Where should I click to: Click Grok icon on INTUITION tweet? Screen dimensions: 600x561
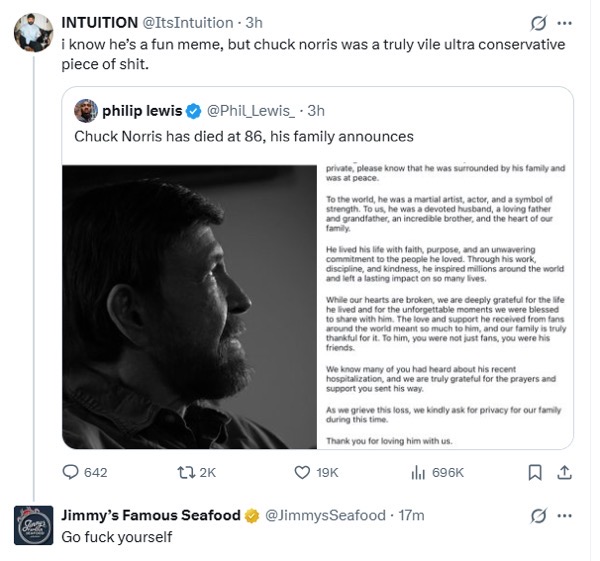(x=539, y=22)
